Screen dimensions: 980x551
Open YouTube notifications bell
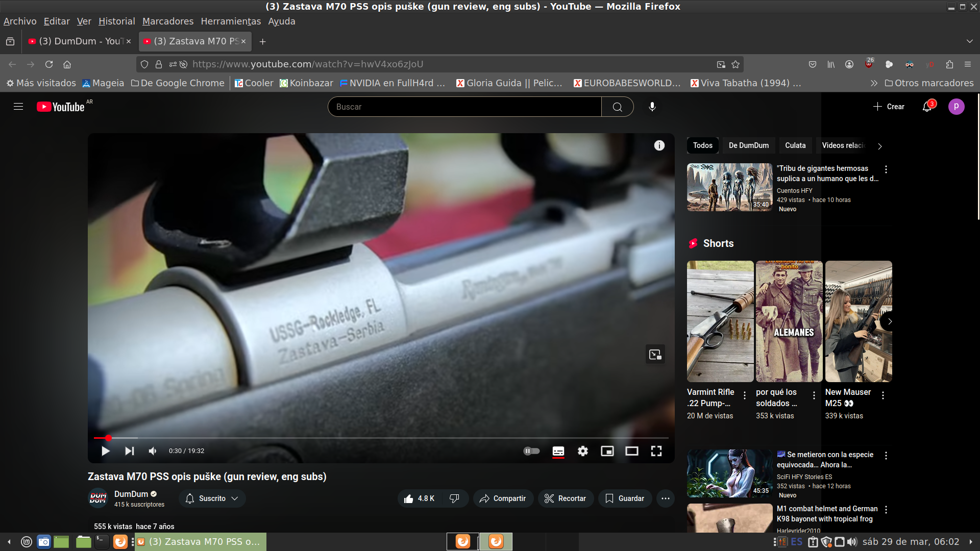pos(927,107)
